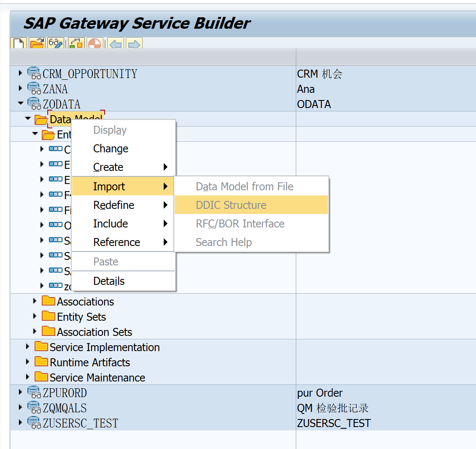Image resolution: width=476 pixels, height=449 pixels.
Task: Click the ZODATA project icon
Action: [34, 103]
